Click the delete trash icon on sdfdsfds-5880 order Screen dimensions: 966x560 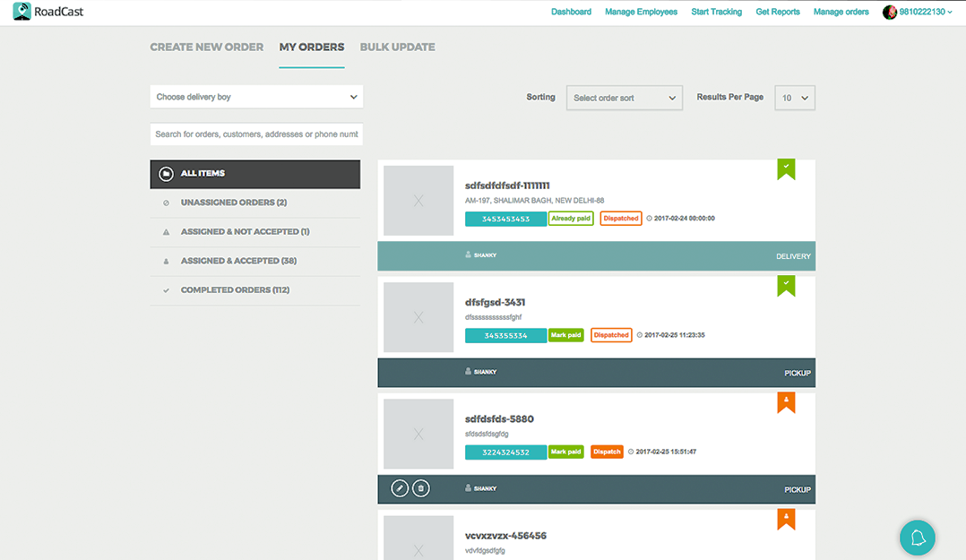(421, 488)
